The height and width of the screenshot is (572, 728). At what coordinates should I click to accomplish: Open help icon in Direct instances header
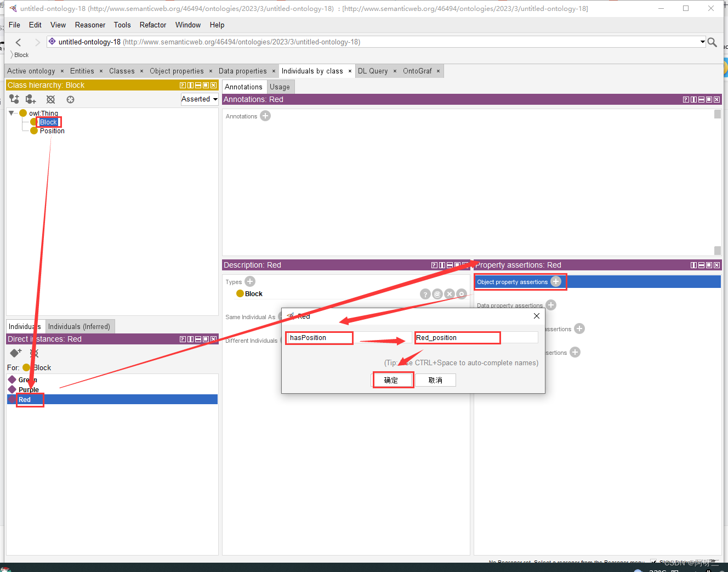[x=183, y=339]
